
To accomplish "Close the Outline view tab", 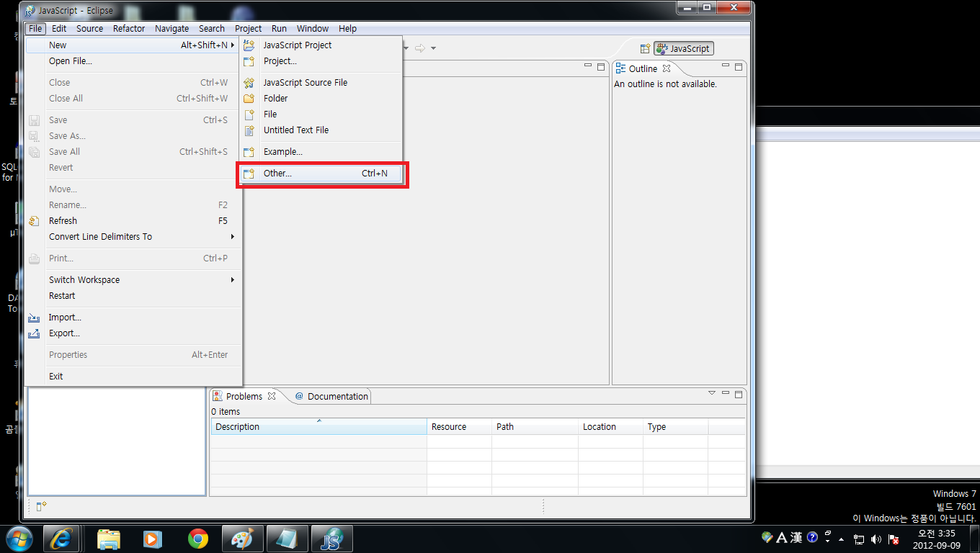I will click(x=667, y=68).
